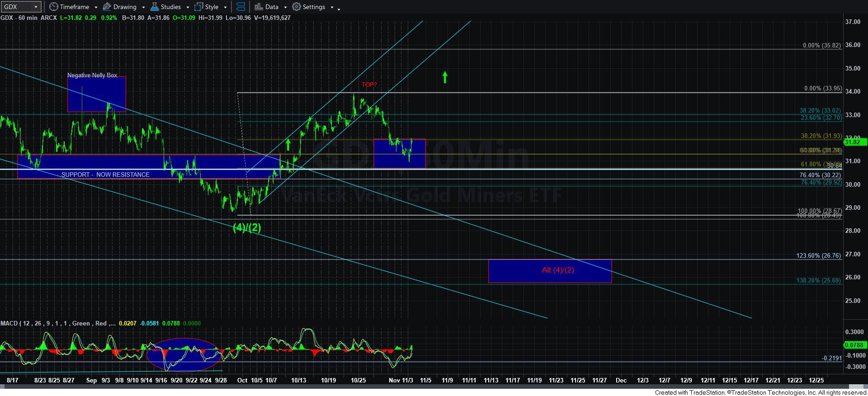Select the red 'Alt (4)/(2)' label
Viewport: 868px width, 396px height.
click(558, 270)
